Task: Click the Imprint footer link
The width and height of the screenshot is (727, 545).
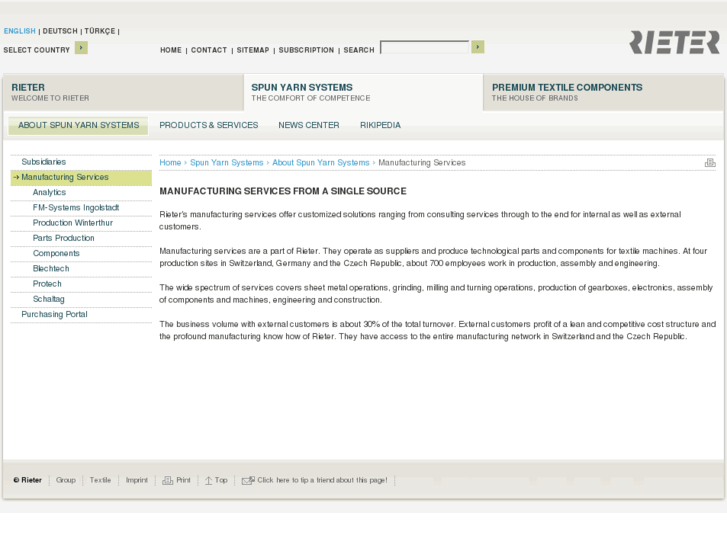Action: point(137,481)
